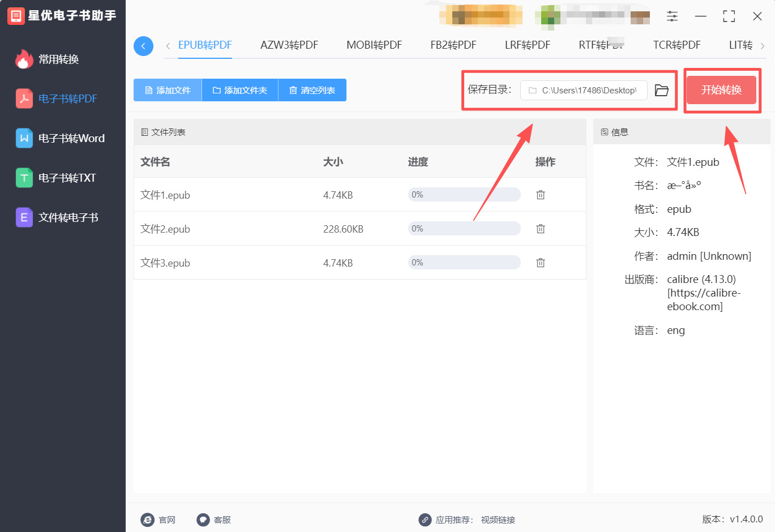
Task: Minimize the application window
Action: 701,16
